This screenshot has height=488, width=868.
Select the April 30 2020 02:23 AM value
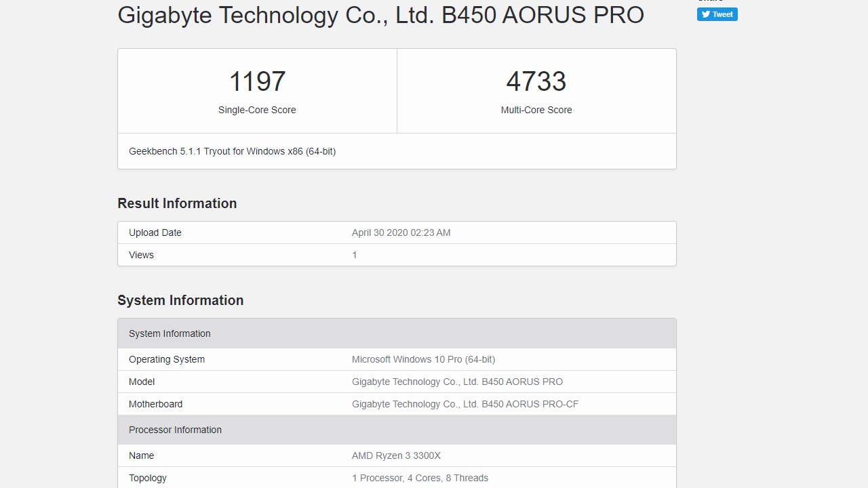[401, 232]
